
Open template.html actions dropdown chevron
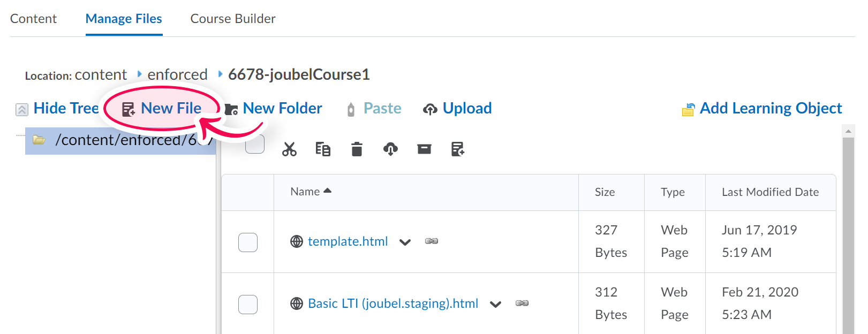(405, 242)
